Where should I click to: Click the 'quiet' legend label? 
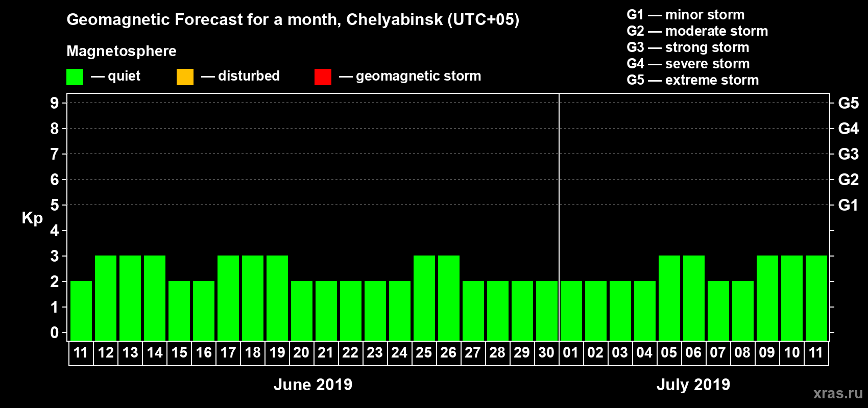[124, 76]
